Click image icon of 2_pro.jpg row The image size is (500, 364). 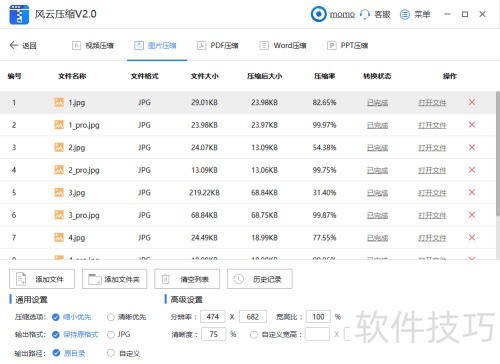pos(59,170)
